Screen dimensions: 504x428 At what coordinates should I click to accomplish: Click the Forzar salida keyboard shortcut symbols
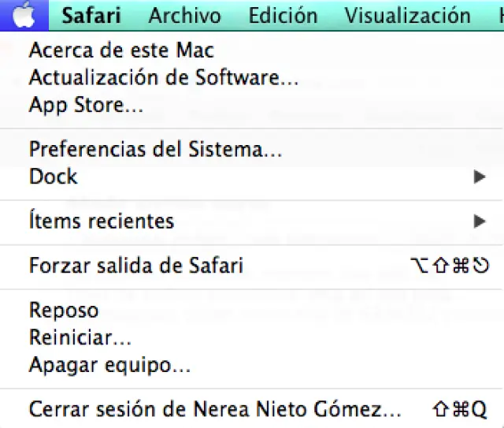451,266
